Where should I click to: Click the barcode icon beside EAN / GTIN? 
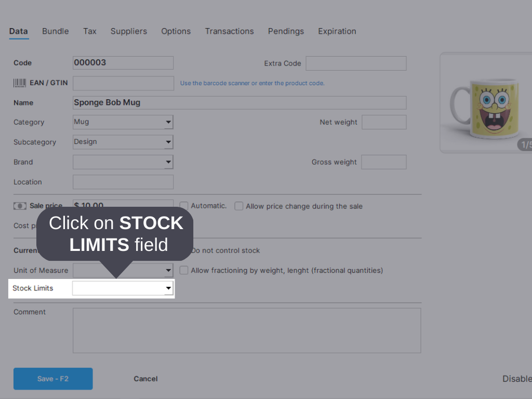[x=19, y=83]
